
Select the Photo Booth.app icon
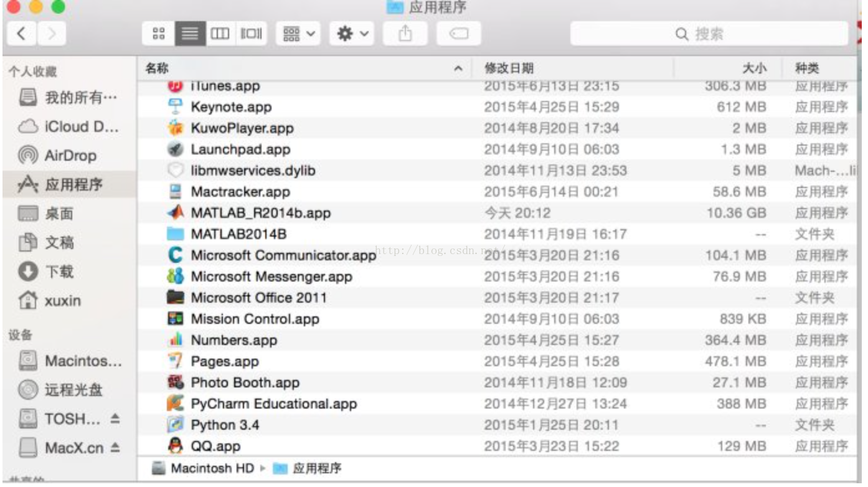coord(176,382)
